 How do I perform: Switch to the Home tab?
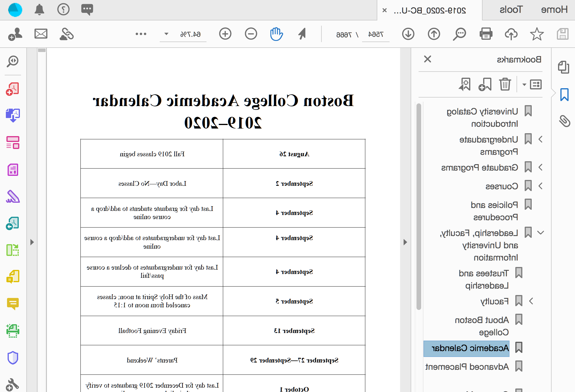554,10
